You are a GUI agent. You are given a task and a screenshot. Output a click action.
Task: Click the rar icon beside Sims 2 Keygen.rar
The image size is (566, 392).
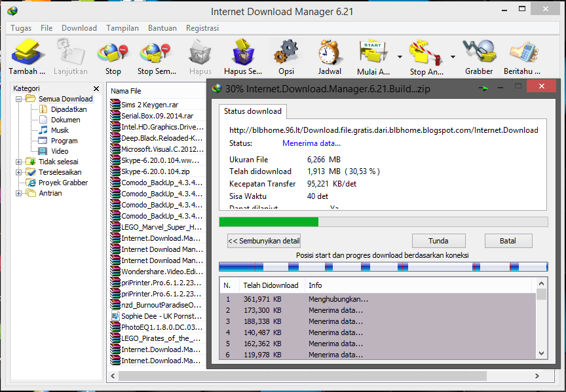pos(115,105)
